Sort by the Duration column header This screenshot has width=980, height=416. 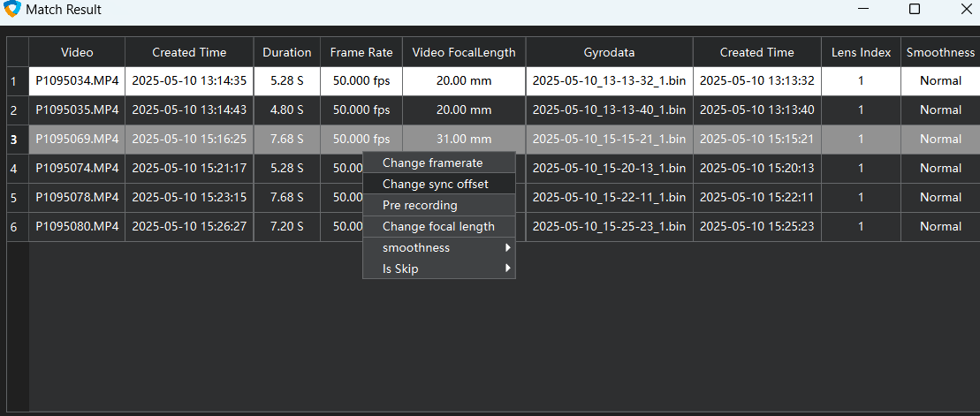tap(286, 52)
